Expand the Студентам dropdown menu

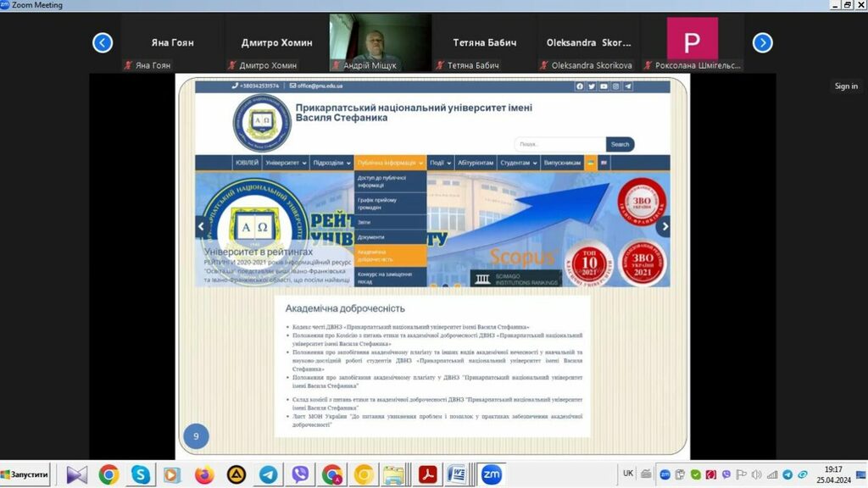tap(518, 163)
